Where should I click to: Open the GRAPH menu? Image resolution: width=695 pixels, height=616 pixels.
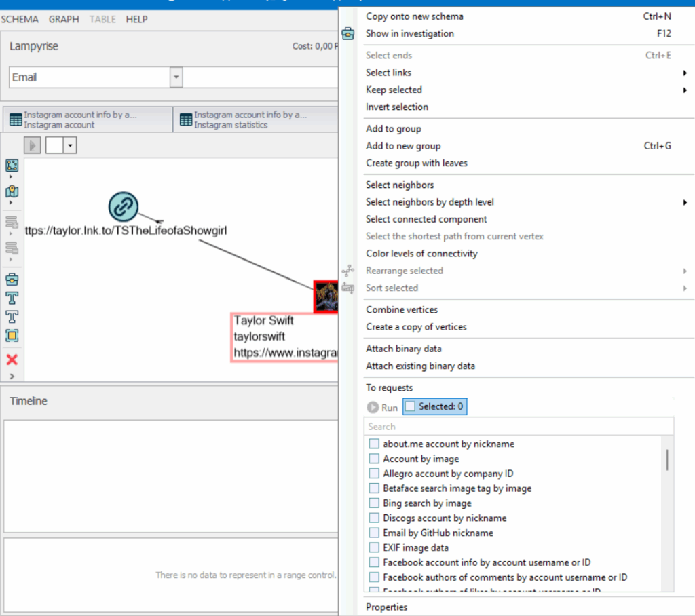pos(64,19)
